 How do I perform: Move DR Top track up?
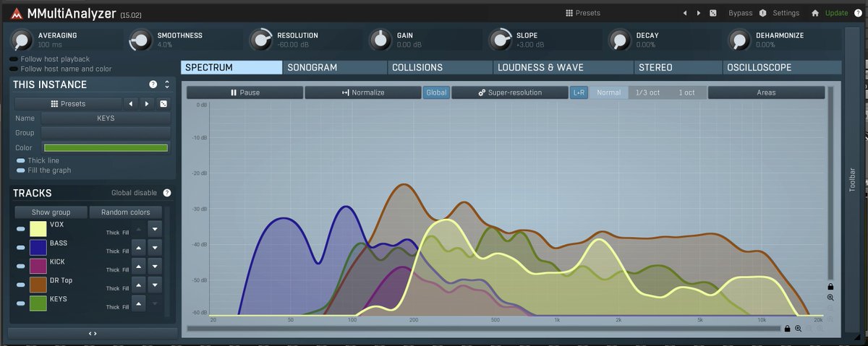click(139, 285)
